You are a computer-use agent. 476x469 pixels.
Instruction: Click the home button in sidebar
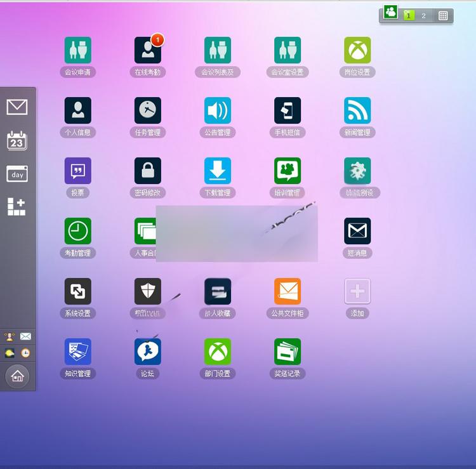(17, 376)
